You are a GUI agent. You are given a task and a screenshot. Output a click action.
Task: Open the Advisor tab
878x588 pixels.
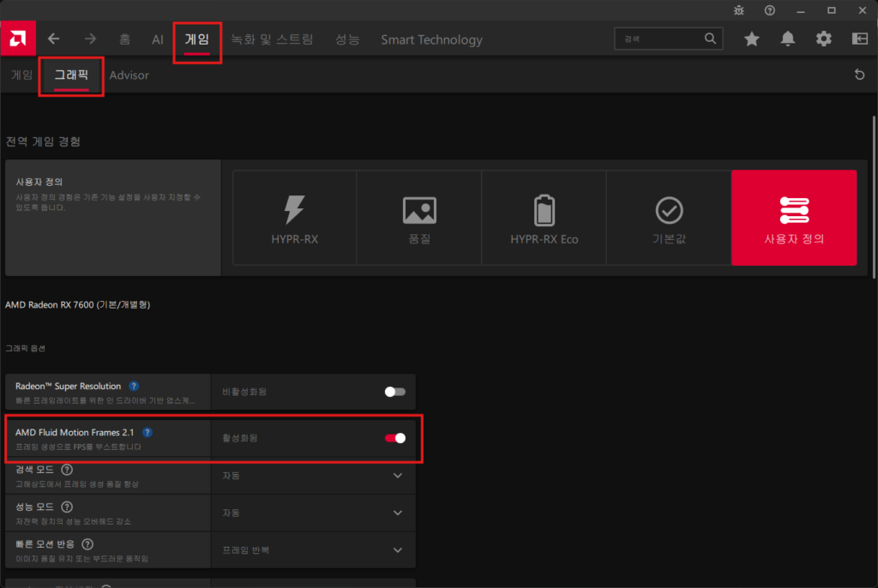(x=129, y=75)
